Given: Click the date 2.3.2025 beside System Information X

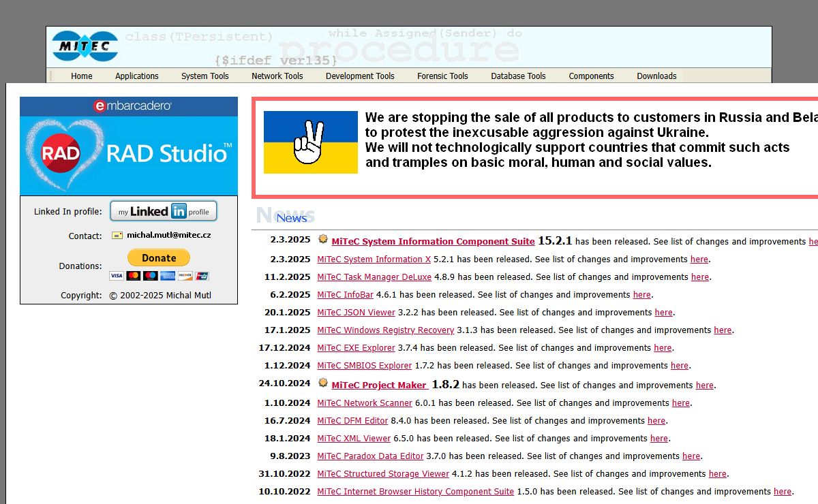Looking at the screenshot, I should pos(290,259).
